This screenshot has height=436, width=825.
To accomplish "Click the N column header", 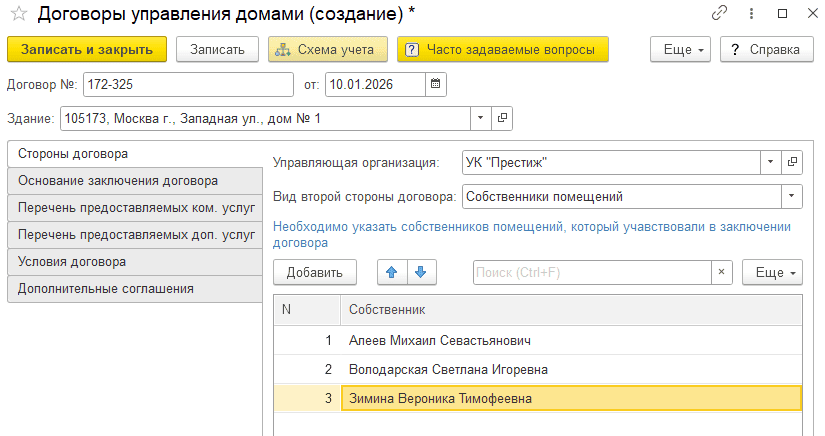I will (307, 309).
